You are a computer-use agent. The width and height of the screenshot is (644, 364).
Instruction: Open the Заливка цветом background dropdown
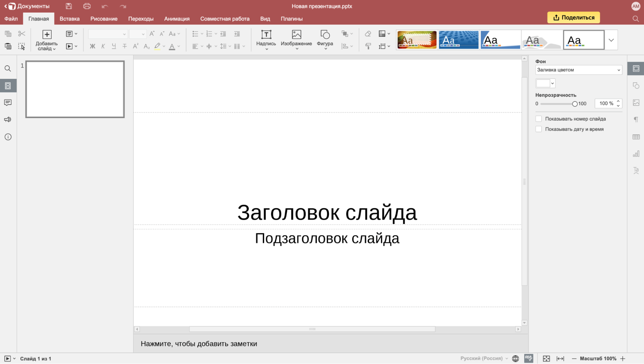tap(579, 70)
